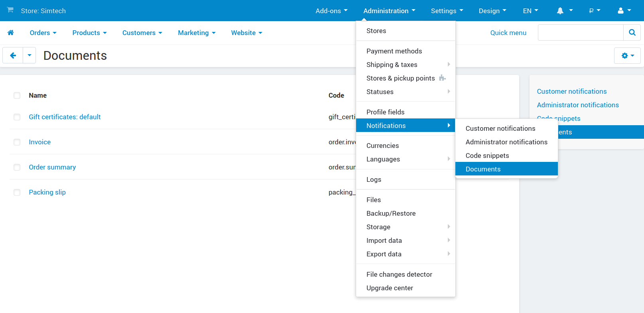Screen dimensions: 644x313
Task: Click the add-on puzzle icon beside Stores & pickup points
Action: [442, 78]
